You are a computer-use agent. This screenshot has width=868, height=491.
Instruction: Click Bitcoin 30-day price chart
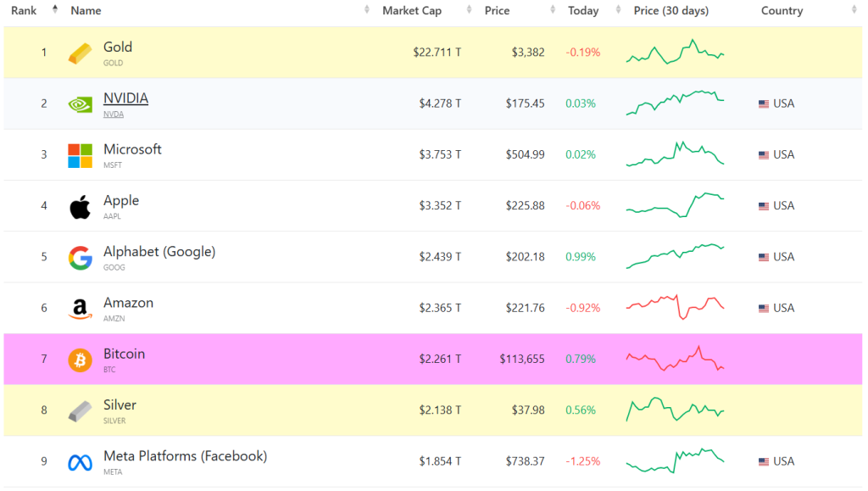tap(675, 359)
